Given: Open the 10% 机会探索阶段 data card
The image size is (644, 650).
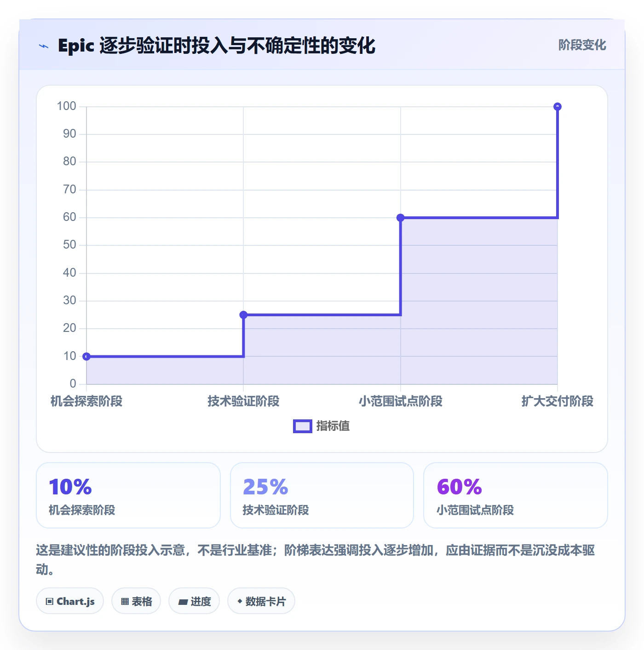Looking at the screenshot, I should 128,495.
